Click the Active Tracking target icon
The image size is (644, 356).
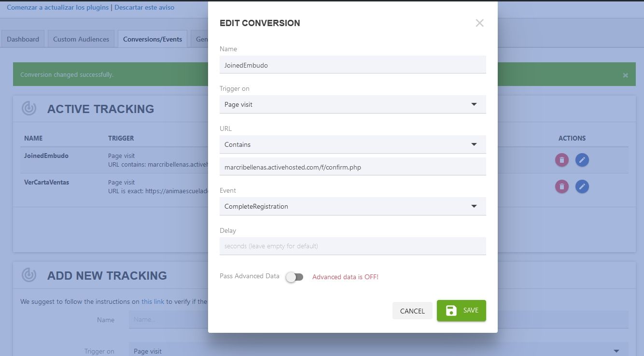(29, 108)
